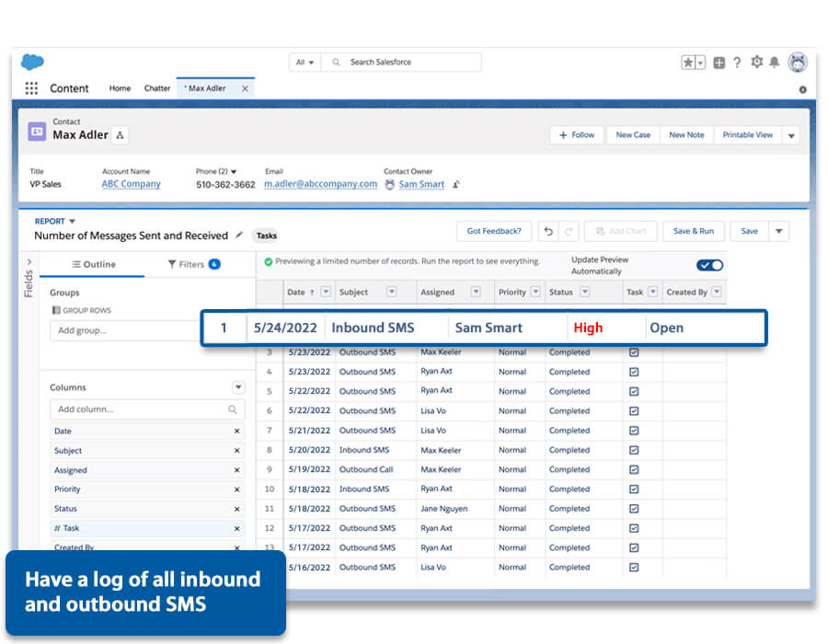This screenshot has width=828, height=644.
Task: Open the All search scope dropdown
Action: tap(305, 63)
